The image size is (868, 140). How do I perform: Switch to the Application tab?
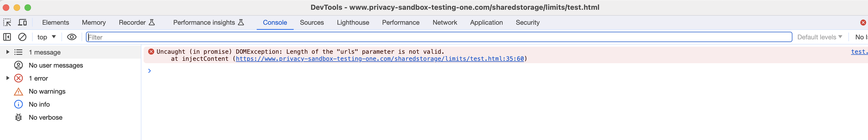pyautogui.click(x=486, y=23)
